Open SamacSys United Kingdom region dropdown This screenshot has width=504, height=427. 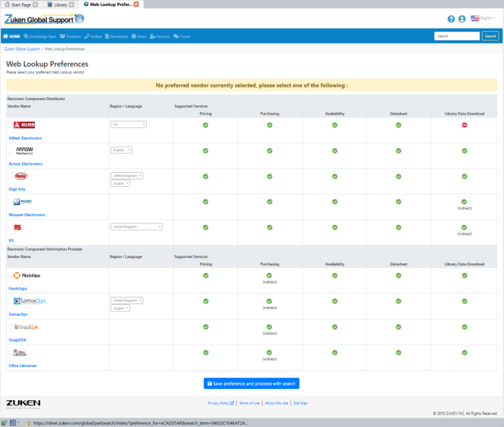127,300
